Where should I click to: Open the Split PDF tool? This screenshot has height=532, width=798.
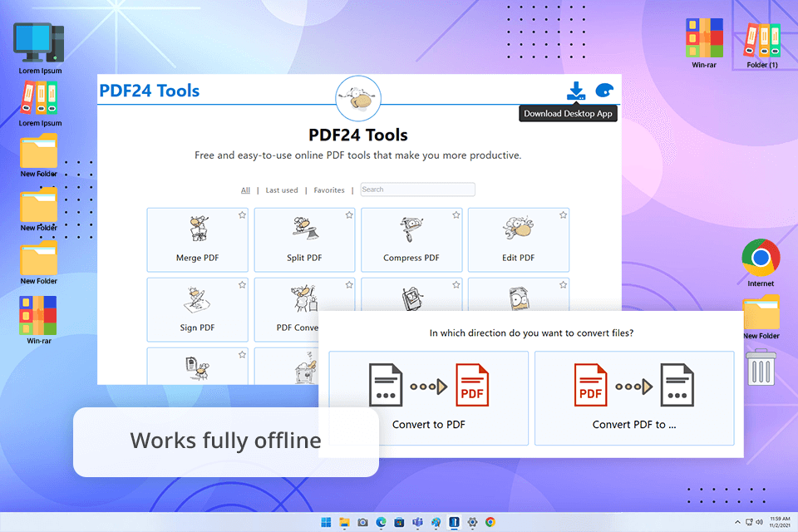(304, 239)
